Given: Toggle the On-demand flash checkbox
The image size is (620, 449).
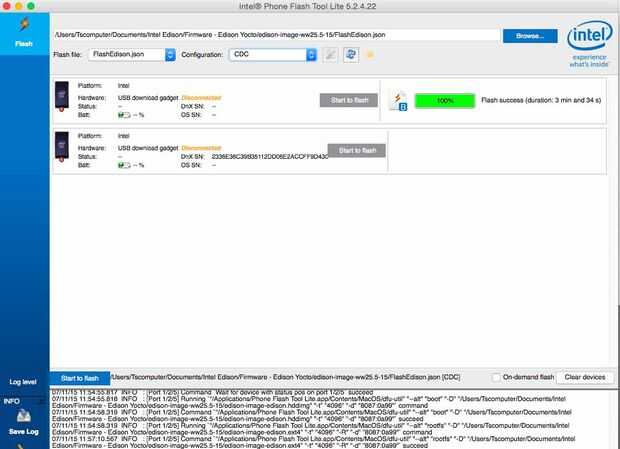Looking at the screenshot, I should (496, 377).
